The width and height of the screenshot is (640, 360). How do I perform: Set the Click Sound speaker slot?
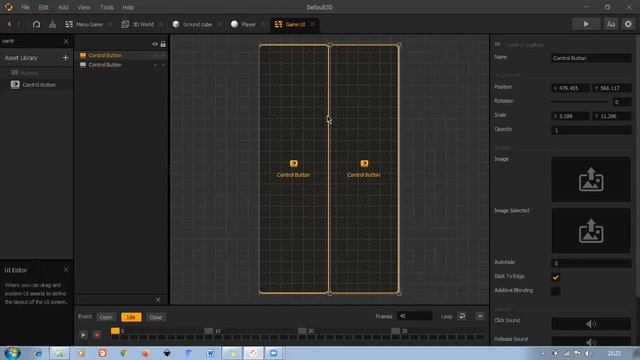[x=591, y=324]
